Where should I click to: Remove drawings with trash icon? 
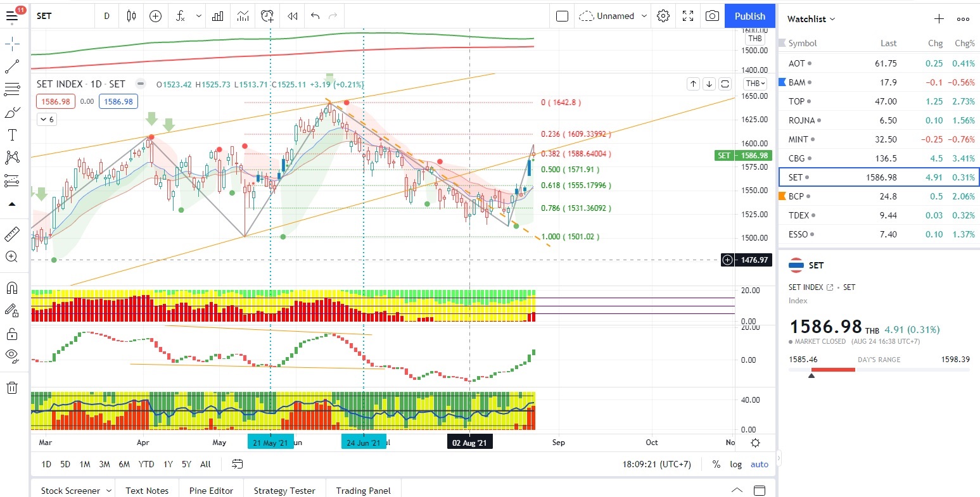click(12, 387)
